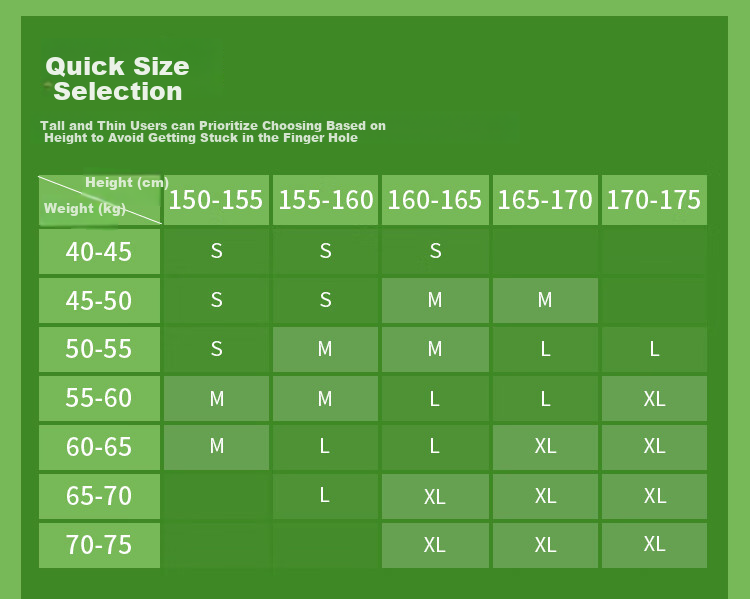
Task: Select the 155-160 height column header
Action: click(325, 200)
